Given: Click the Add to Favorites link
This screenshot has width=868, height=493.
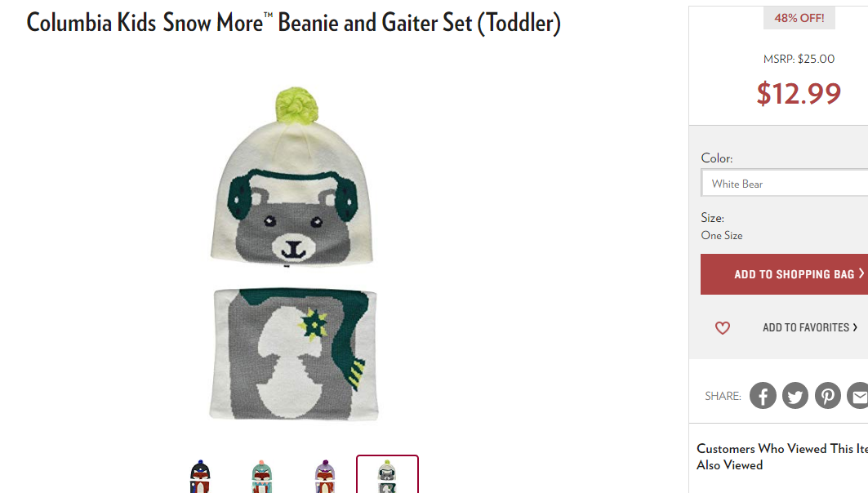Looking at the screenshot, I should 806,327.
